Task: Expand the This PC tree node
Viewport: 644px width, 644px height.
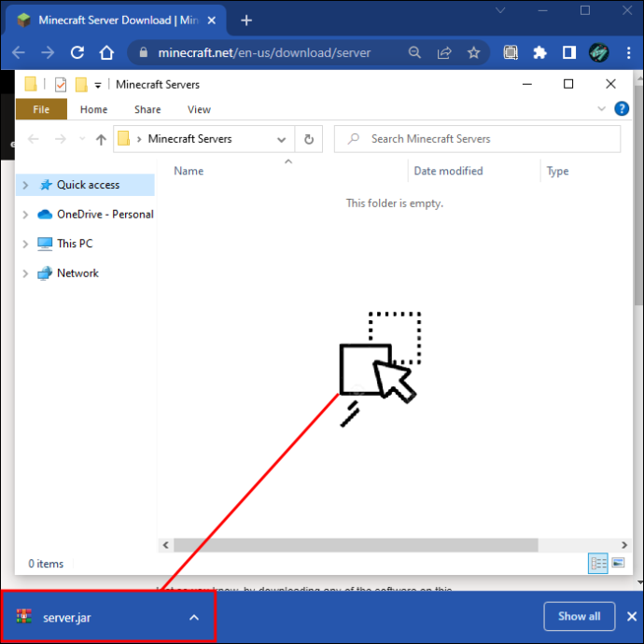Action: click(25, 244)
